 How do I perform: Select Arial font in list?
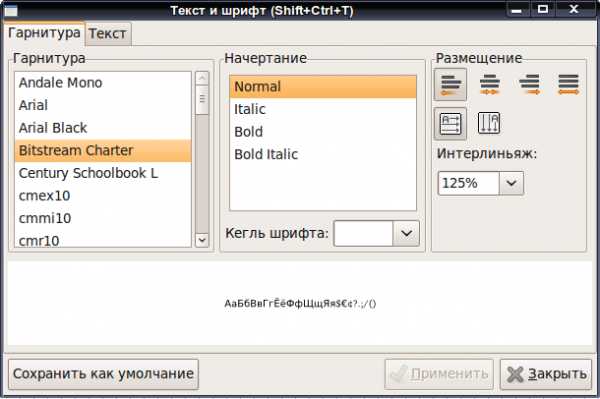[x=103, y=105]
